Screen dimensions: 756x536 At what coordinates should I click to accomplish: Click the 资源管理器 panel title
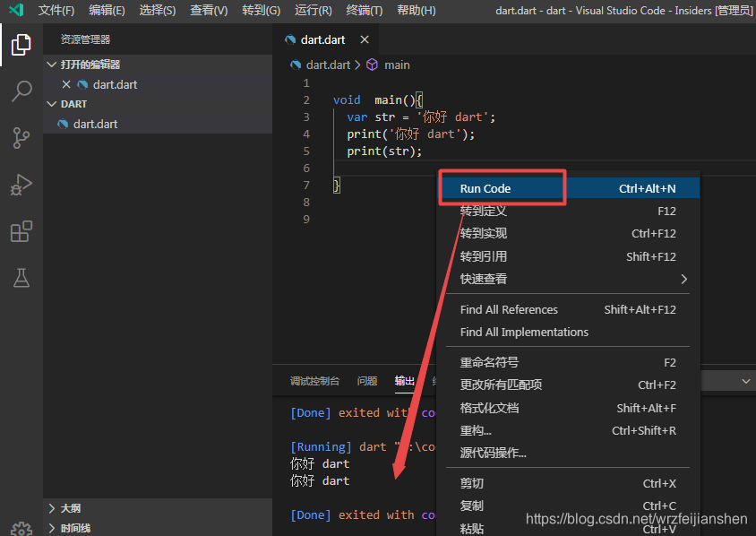85,39
